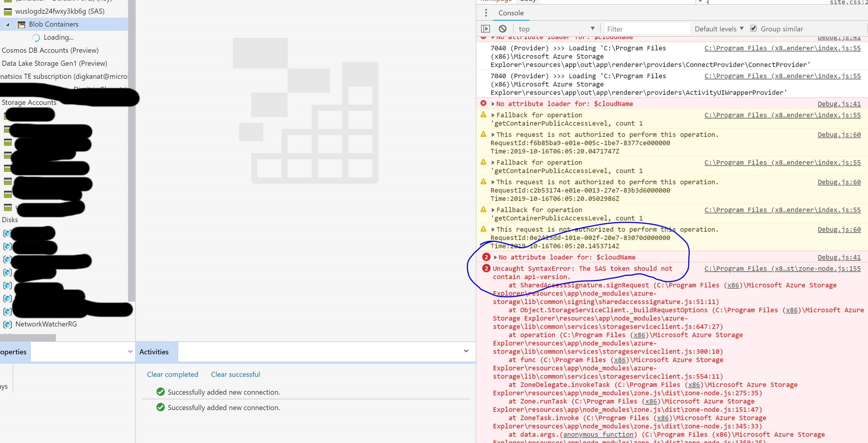The width and height of the screenshot is (868, 443).
Task: Toggle the console sidebar panel icon
Action: tap(485, 29)
